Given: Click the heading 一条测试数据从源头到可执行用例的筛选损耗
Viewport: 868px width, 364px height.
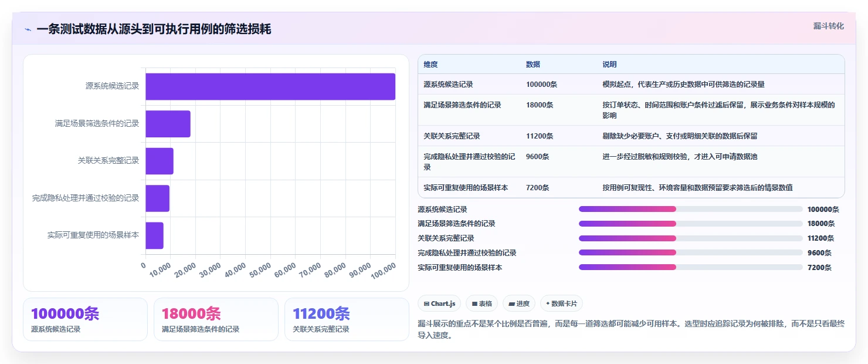Looking at the screenshot, I should click(154, 29).
